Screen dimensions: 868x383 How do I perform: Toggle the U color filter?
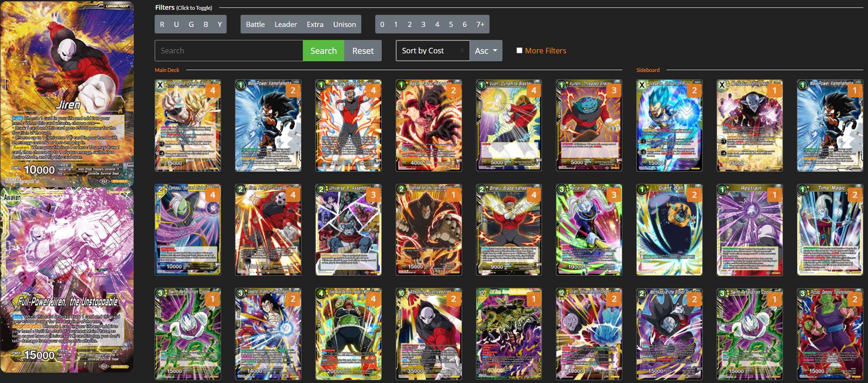[x=176, y=25]
